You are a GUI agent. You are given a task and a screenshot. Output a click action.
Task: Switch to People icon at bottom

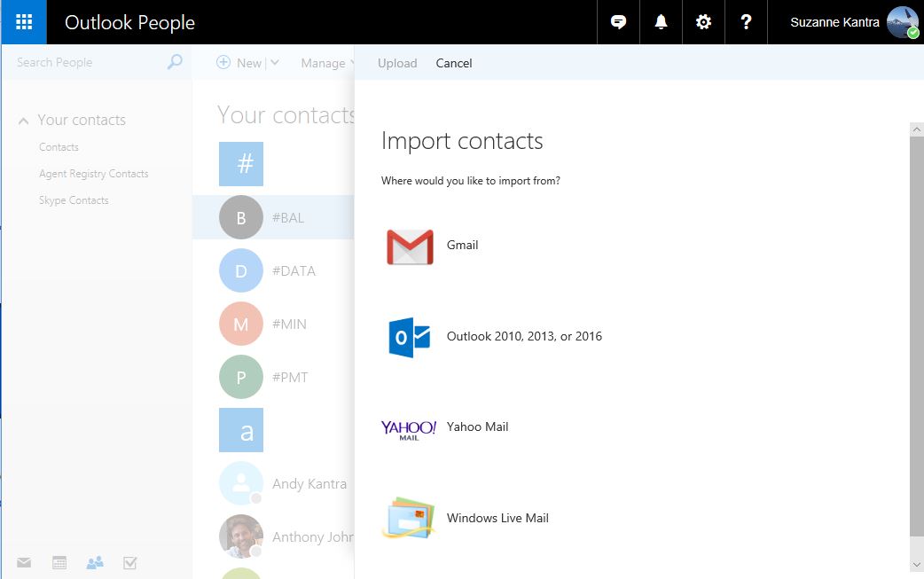coord(95,562)
